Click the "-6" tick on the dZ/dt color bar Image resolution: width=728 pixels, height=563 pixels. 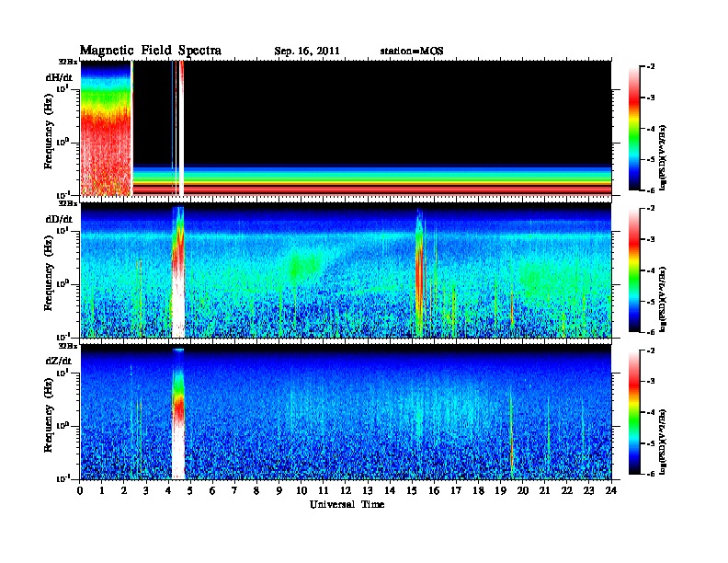(650, 474)
